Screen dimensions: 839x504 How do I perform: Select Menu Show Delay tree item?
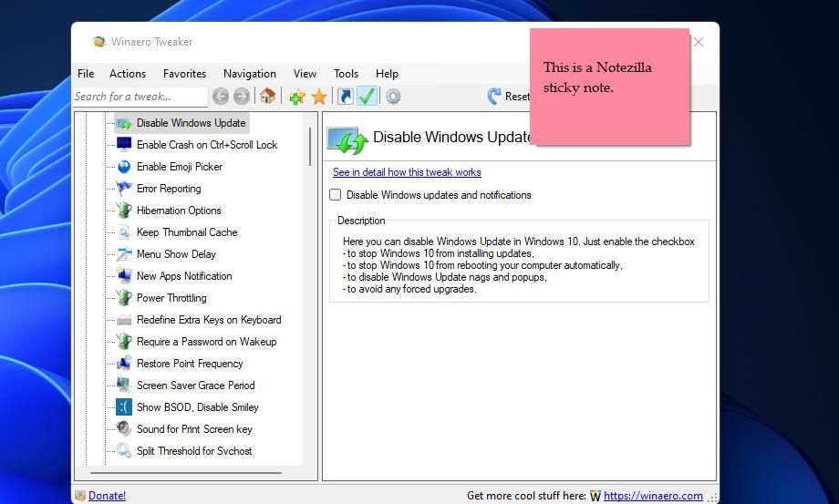point(176,254)
